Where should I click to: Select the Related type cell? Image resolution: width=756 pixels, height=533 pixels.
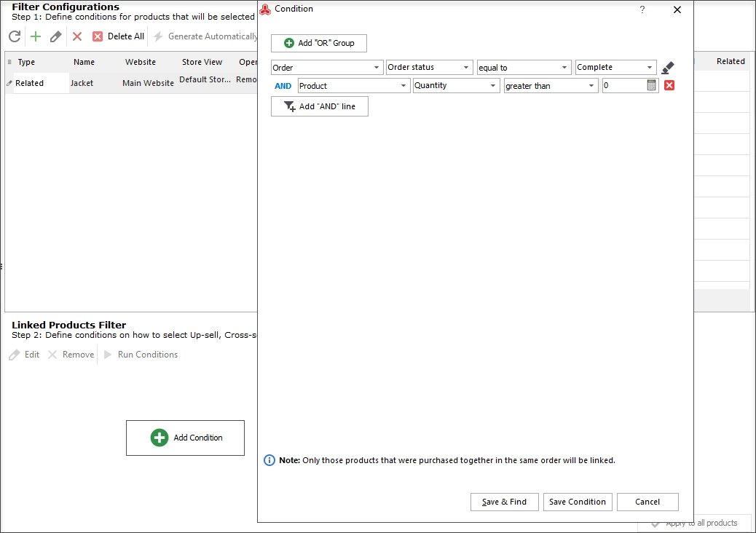(x=41, y=83)
